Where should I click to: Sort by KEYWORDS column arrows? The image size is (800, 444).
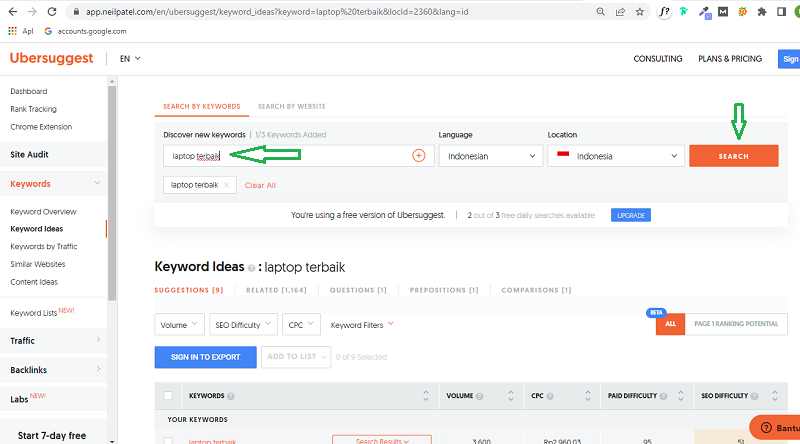426,396
